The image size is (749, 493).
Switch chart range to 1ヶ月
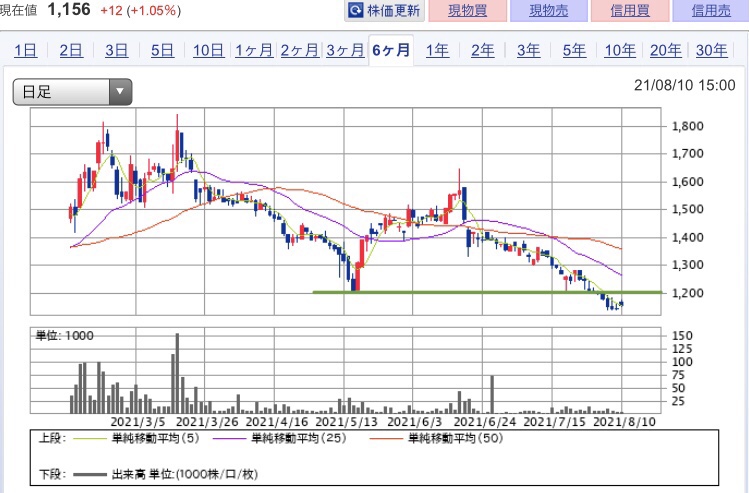coord(254,50)
